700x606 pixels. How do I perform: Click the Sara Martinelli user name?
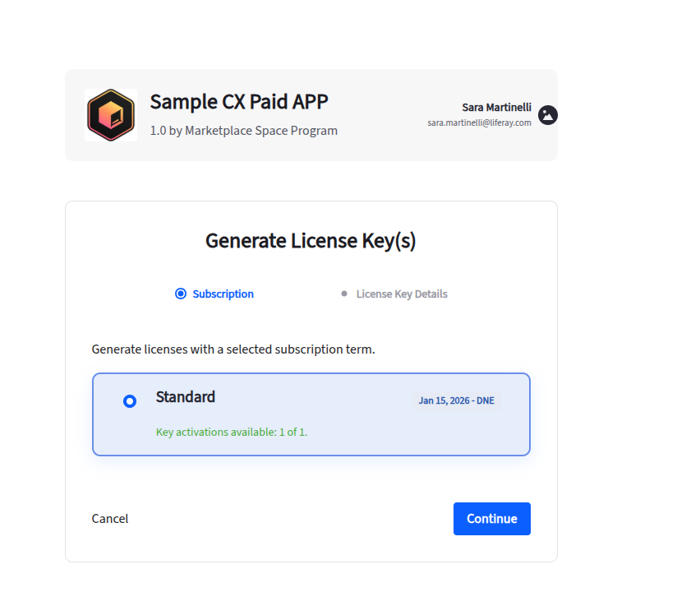click(496, 108)
